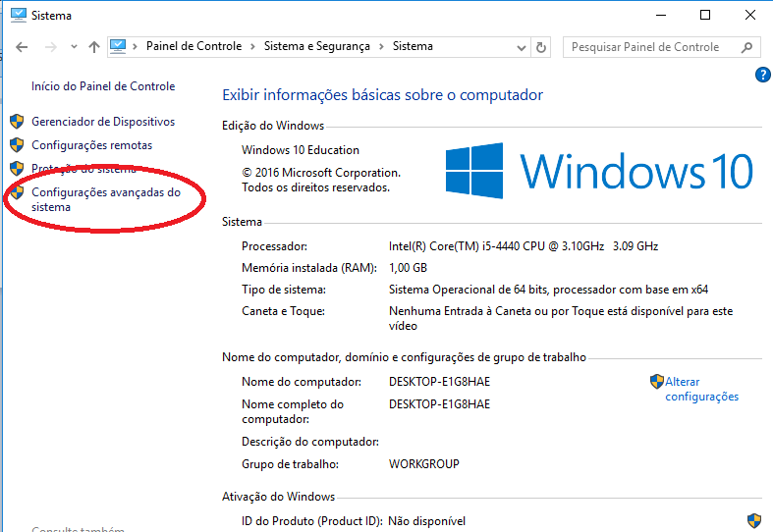The width and height of the screenshot is (773, 532).
Task: Minimize the Sistema window
Action: [x=661, y=15]
